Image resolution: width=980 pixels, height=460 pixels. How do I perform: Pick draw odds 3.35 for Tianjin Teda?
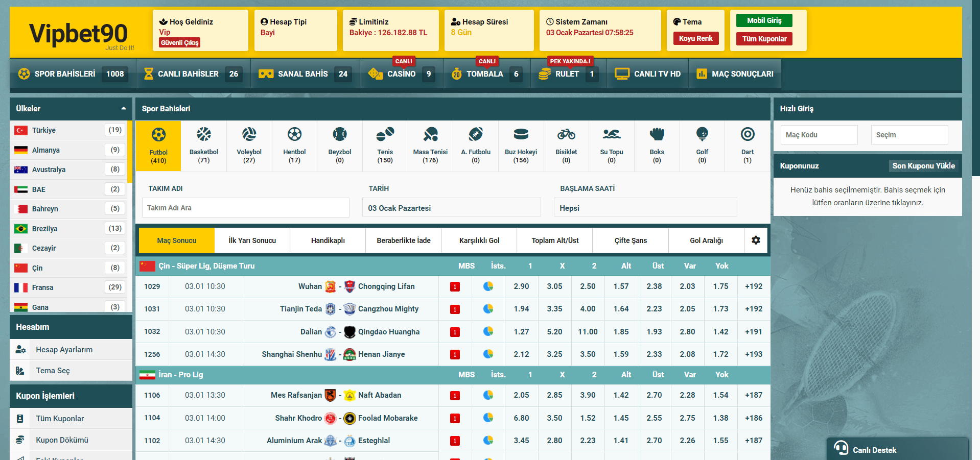click(x=554, y=309)
